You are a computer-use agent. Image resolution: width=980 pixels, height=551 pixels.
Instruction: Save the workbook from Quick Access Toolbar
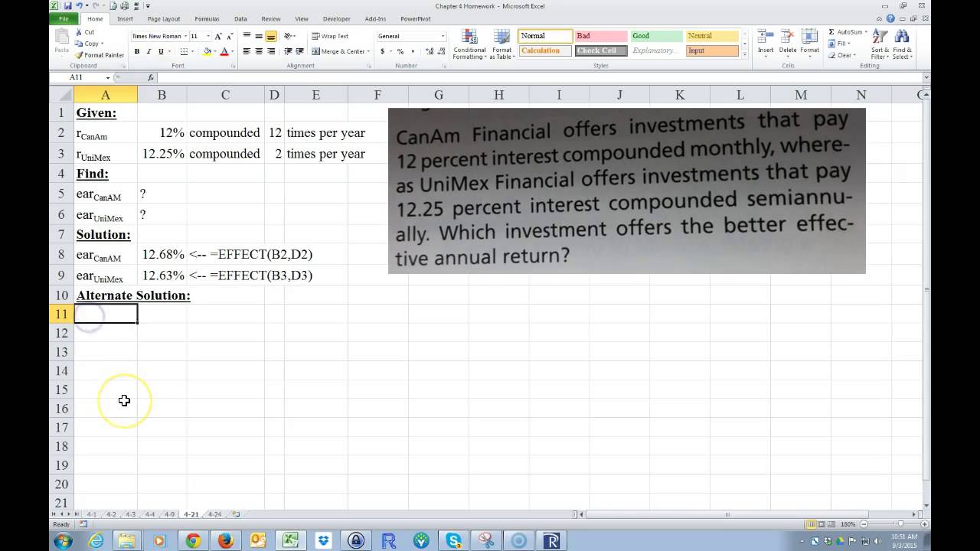67,5
